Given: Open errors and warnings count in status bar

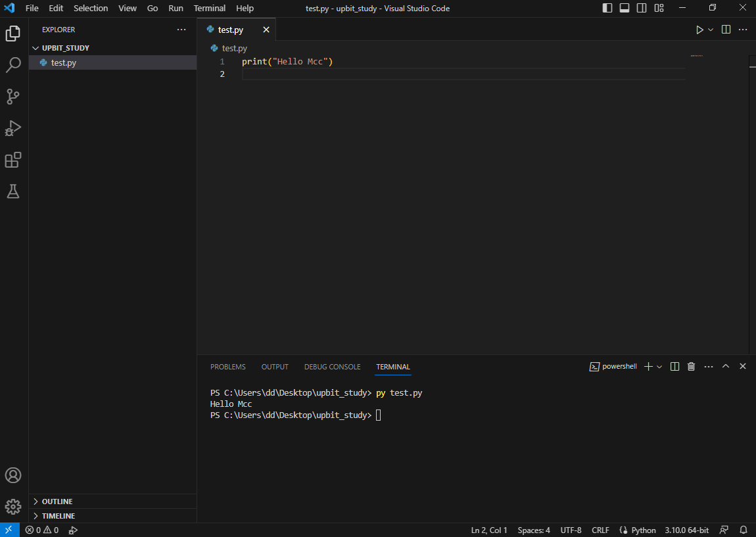Looking at the screenshot, I should tap(42, 530).
